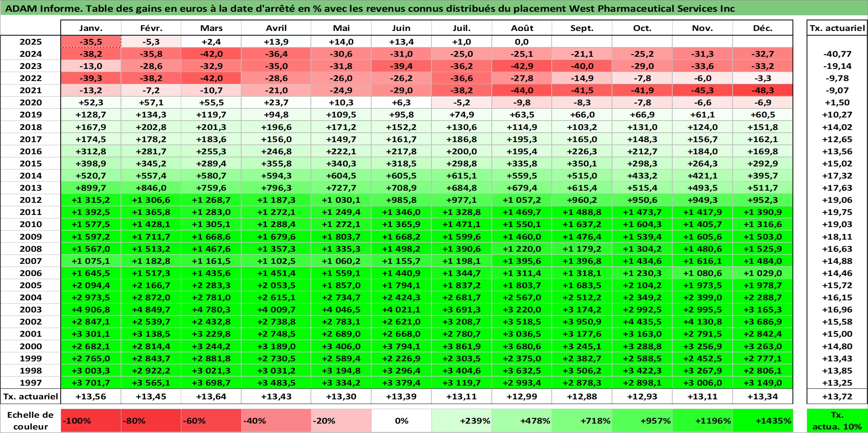
Task: Click the 'Déc.' column header
Action: 763,28
